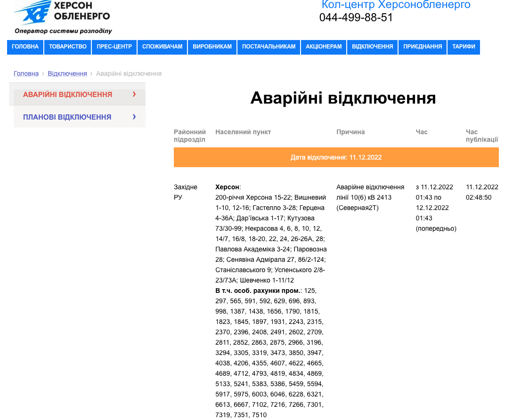Image resolution: width=529 pixels, height=420 pixels.
Task: Select ПЛАНОВІ ВІДКЛЮЧЕННЯ sidebar item
Action: click(x=67, y=117)
